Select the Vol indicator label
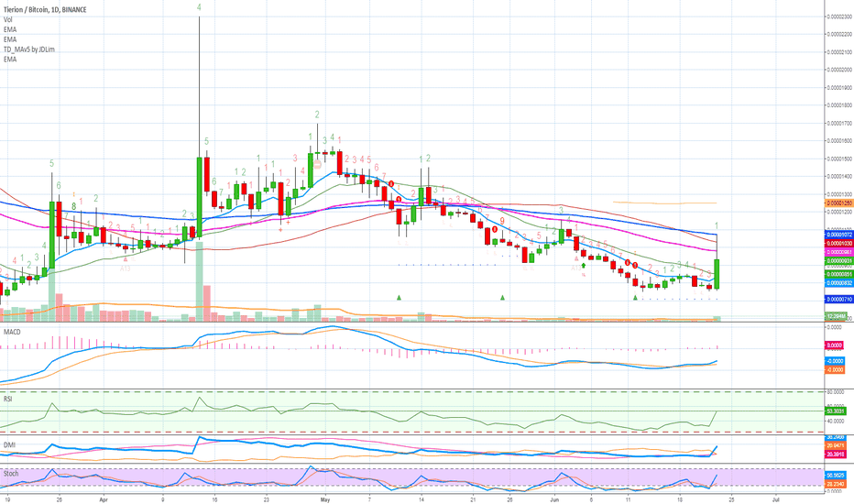The height and width of the screenshot is (504, 854). click(x=7, y=19)
